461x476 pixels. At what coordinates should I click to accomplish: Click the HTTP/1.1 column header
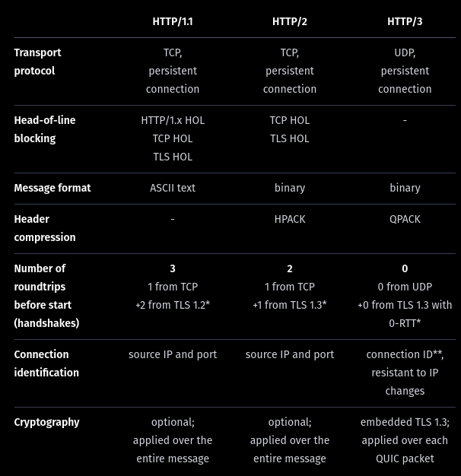(x=173, y=21)
